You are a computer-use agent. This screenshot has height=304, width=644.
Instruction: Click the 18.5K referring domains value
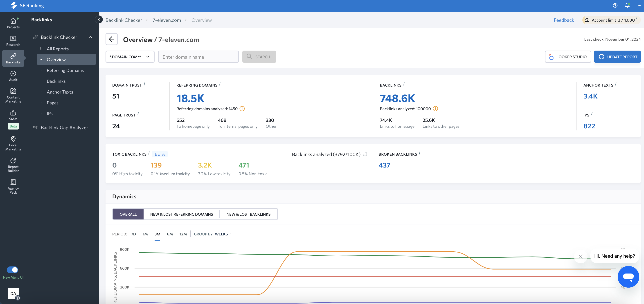pos(190,98)
